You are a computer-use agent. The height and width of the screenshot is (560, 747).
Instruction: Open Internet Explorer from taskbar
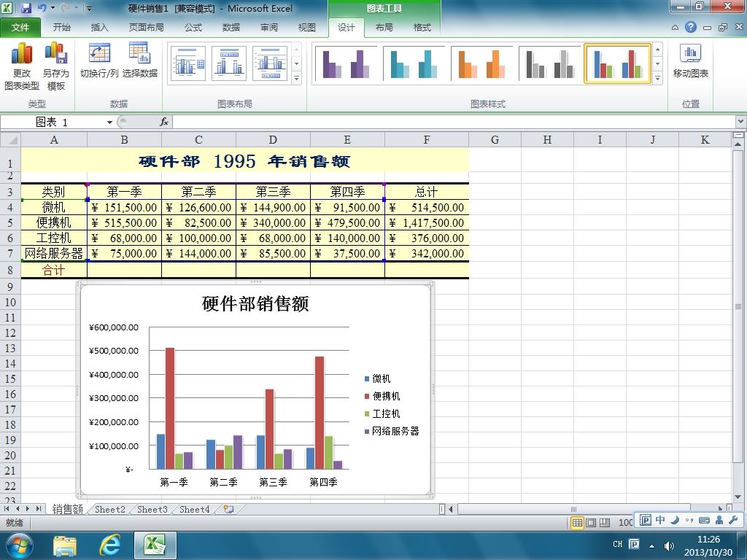click(109, 545)
